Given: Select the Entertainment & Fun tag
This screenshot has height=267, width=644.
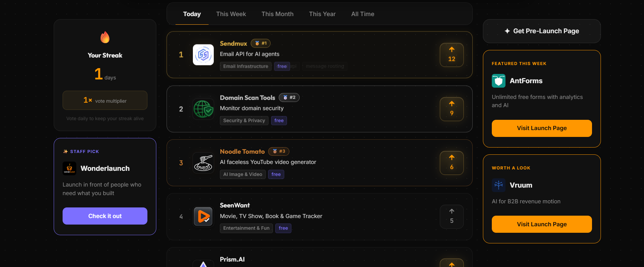Looking at the screenshot, I should [x=246, y=228].
